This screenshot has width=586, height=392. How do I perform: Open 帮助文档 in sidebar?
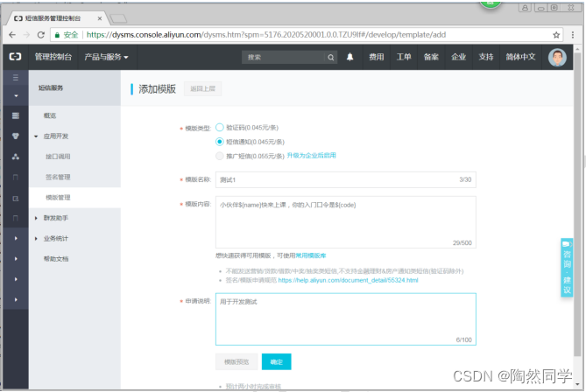pos(56,259)
